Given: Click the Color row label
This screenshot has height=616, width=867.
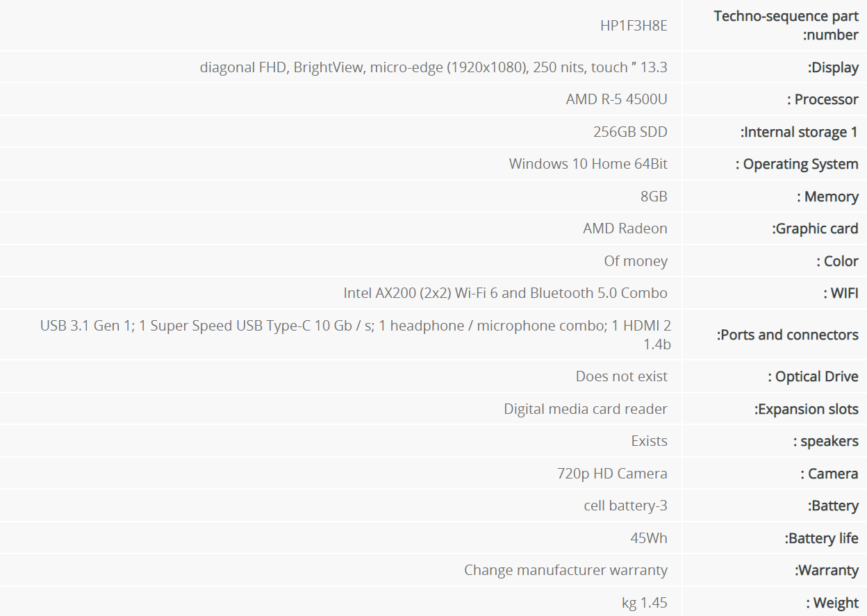Looking at the screenshot, I should (837, 261).
